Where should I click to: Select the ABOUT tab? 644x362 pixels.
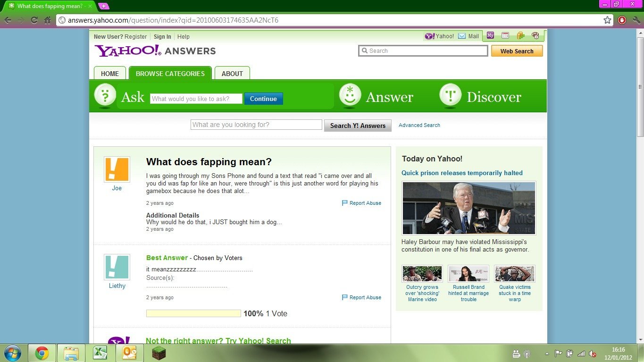click(x=232, y=73)
